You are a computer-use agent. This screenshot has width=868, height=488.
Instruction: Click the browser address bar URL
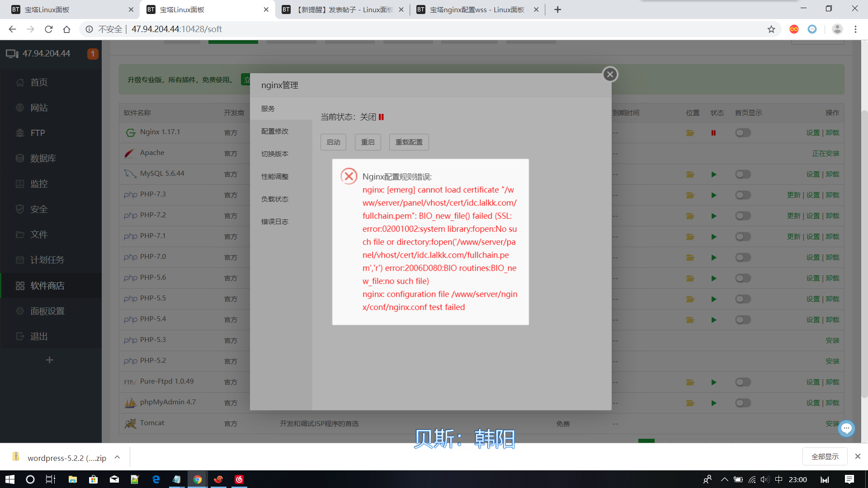(x=176, y=29)
